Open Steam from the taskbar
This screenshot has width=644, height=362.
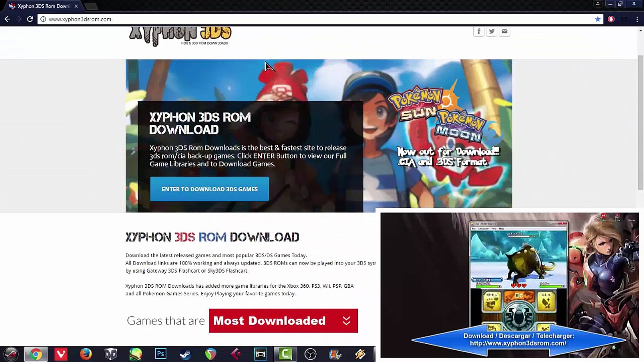(185, 354)
